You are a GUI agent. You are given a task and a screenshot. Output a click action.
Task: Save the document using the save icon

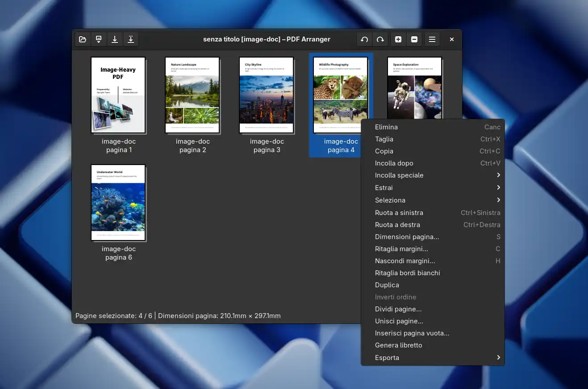[x=114, y=39]
